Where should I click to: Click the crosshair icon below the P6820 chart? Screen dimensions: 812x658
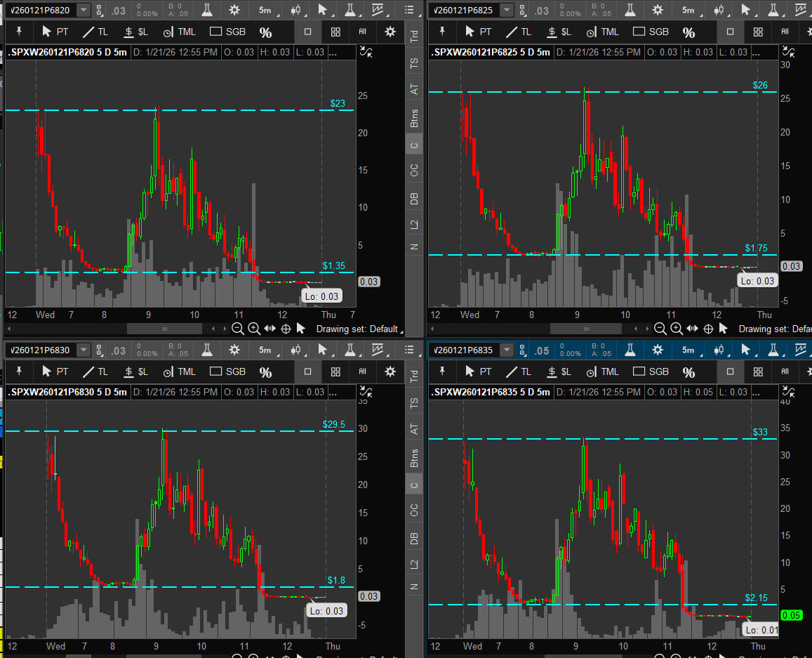pos(286,329)
